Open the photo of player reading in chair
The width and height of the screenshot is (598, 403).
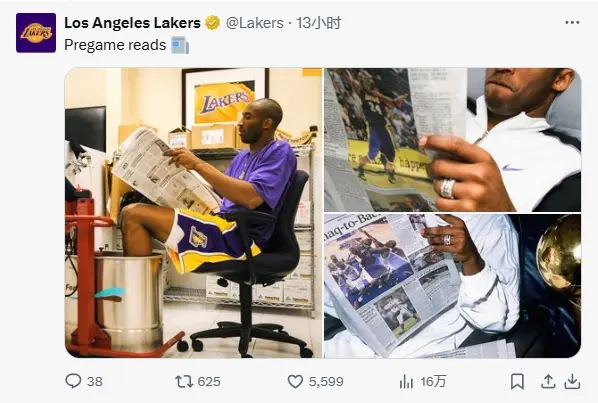tap(193, 213)
